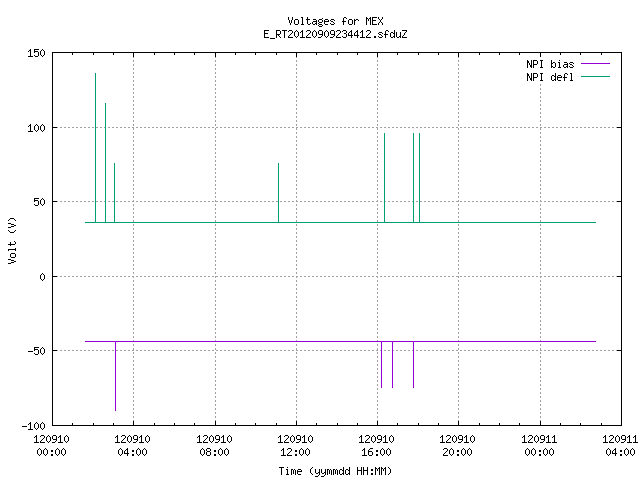Screen dimensions: 640x480
Task: Click the y-axis tick value 150
Action: click(x=36, y=53)
